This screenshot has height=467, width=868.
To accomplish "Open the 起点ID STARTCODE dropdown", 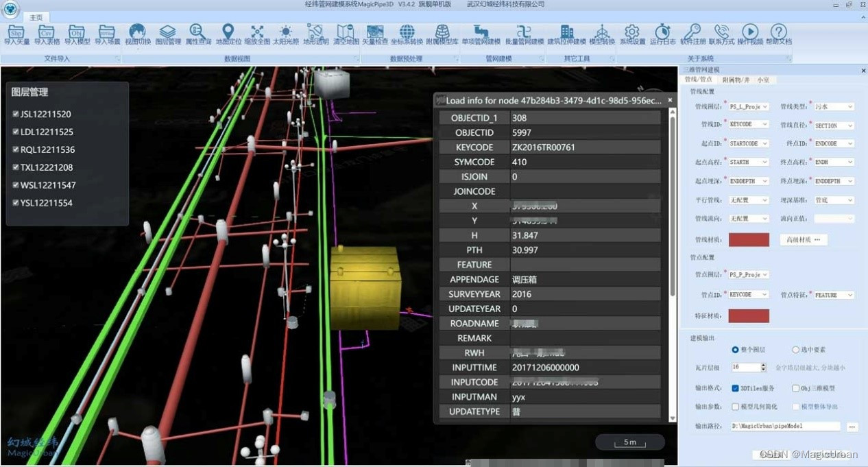I will (749, 143).
